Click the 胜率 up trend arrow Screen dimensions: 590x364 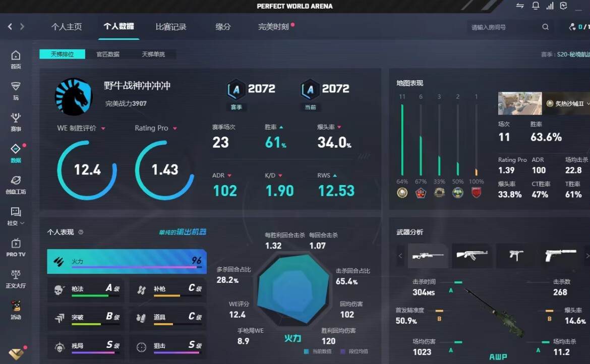tap(281, 127)
